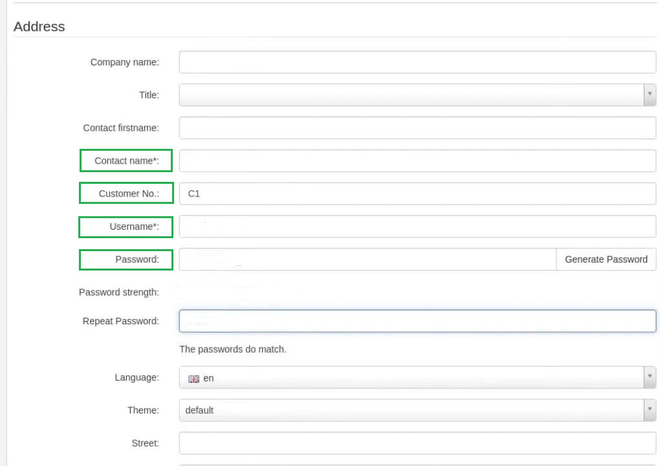Open the Theme dropdown showing default
Viewport: 660px width, 466px height.
click(x=417, y=410)
